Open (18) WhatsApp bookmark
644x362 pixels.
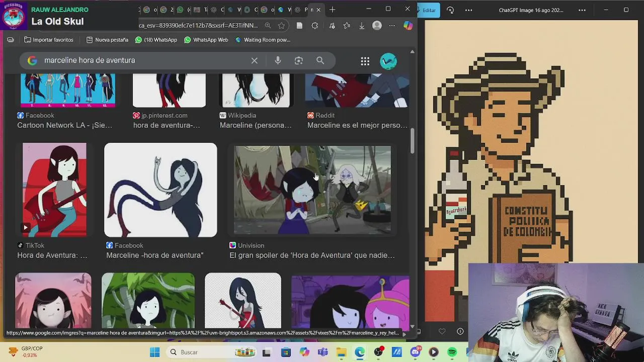click(156, 40)
